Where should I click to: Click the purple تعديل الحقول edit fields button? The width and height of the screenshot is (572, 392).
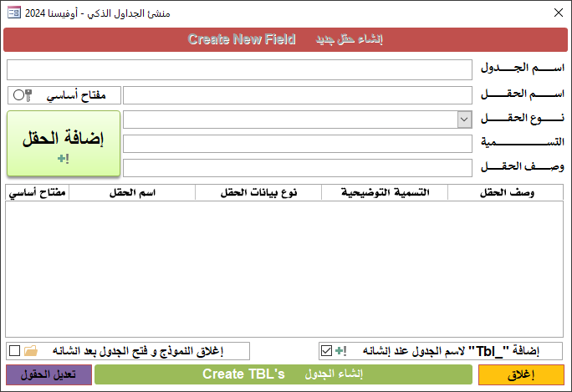pyautogui.click(x=48, y=374)
